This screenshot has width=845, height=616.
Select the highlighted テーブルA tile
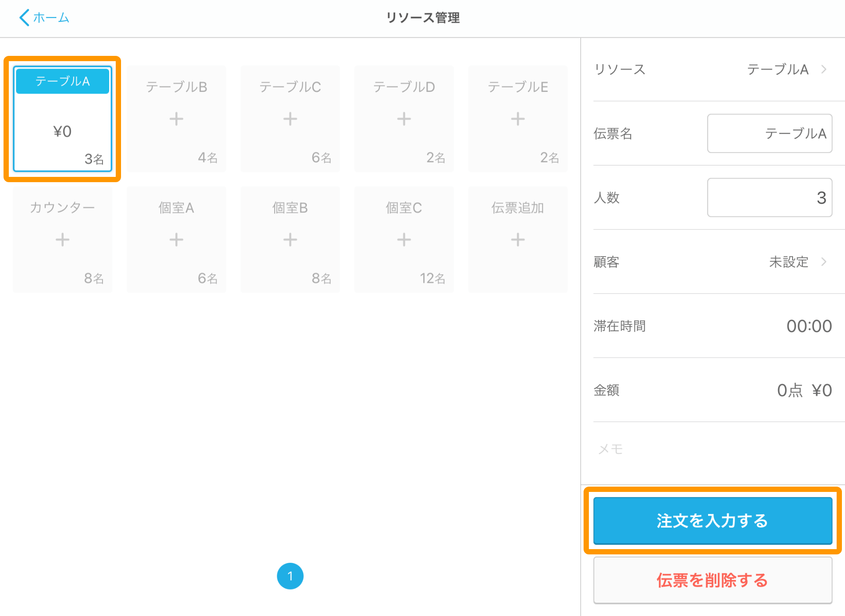tap(62, 119)
